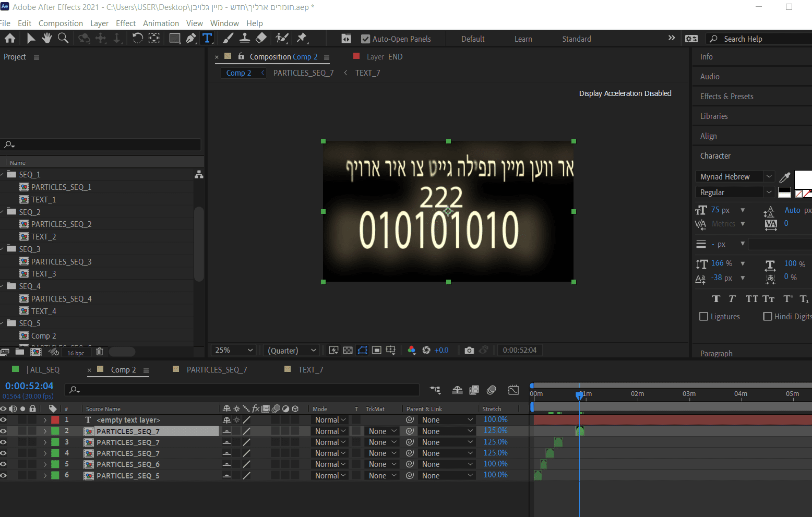Reset exposure icon in viewer footer
The width and height of the screenshot is (812, 517).
click(x=426, y=350)
